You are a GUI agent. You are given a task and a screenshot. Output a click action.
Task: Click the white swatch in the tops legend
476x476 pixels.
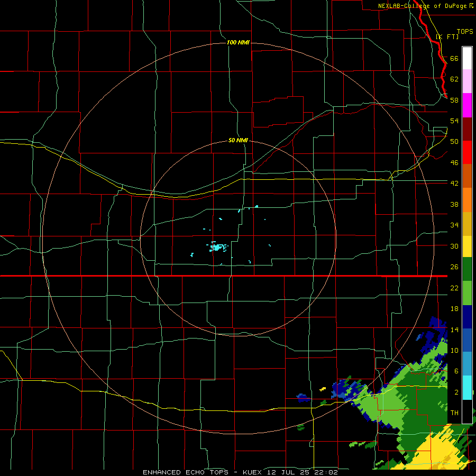coord(467,58)
